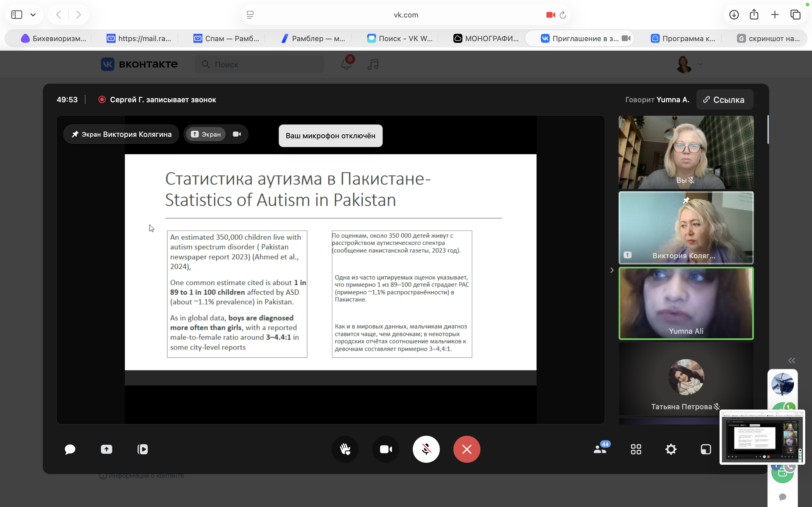Collapse participants panel with right chevron
The width and height of the screenshot is (812, 507).
point(612,270)
